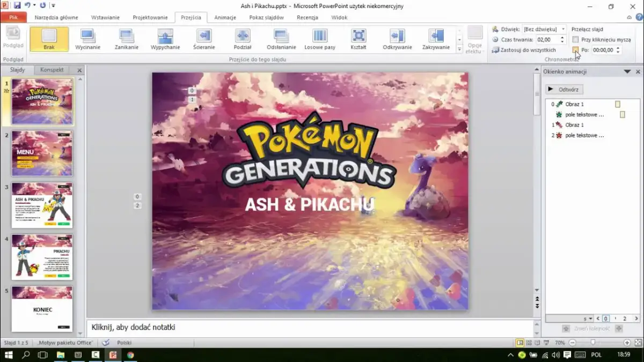Open the Okienko animacji panel menu arrow
Screen dimensions: 644x362
(627, 71)
